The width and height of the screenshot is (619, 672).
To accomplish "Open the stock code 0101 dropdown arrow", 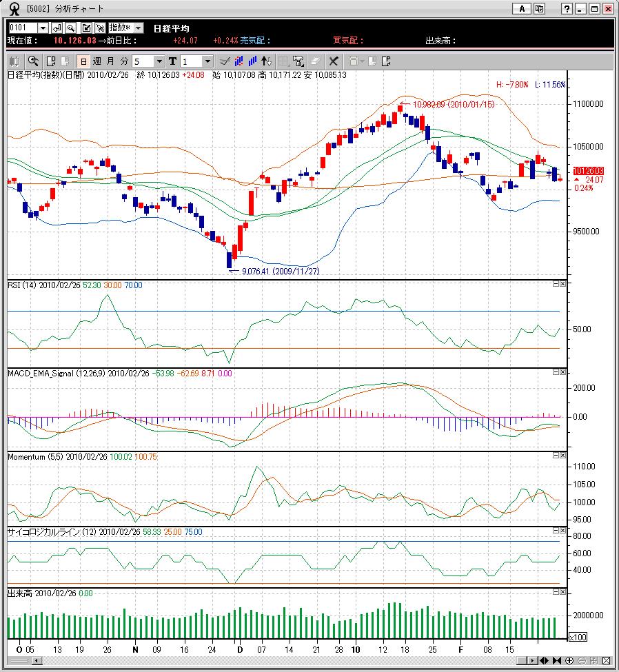I will tap(43, 28).
